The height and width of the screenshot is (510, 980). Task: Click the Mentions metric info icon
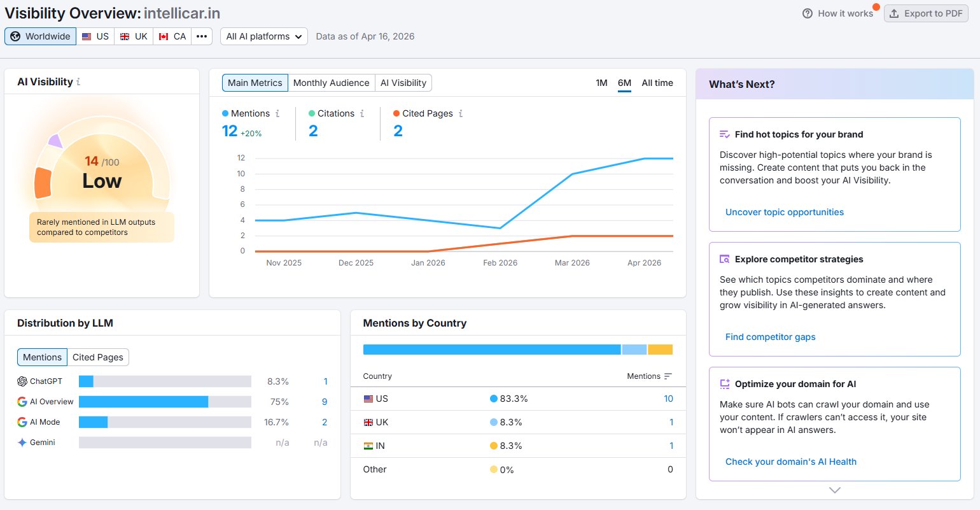(x=277, y=113)
